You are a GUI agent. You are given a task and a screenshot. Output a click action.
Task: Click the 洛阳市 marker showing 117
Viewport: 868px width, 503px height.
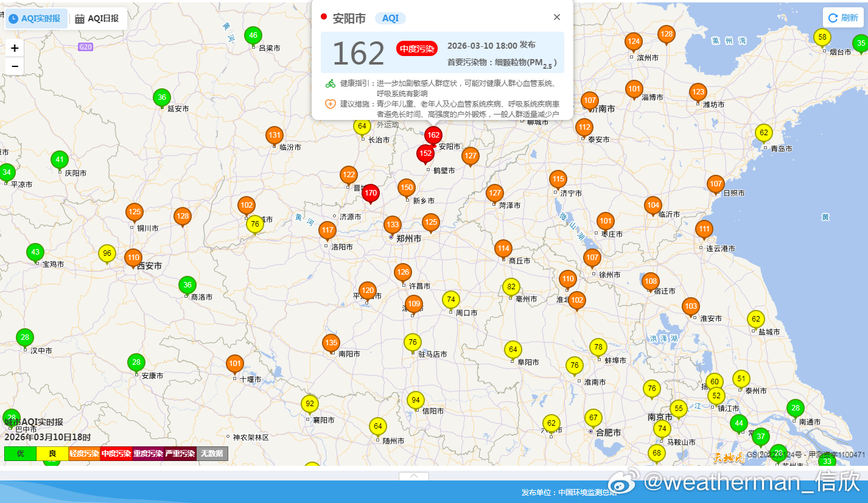pos(327,231)
